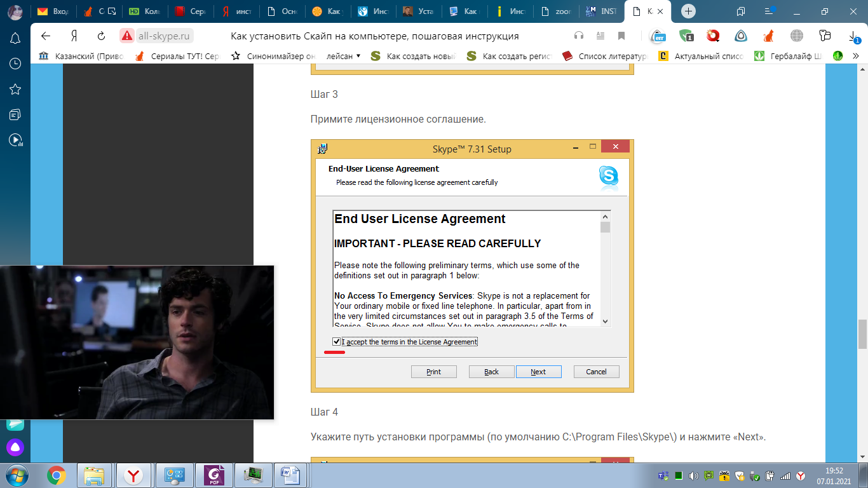Open the media play icon in the sidebar

(15, 140)
